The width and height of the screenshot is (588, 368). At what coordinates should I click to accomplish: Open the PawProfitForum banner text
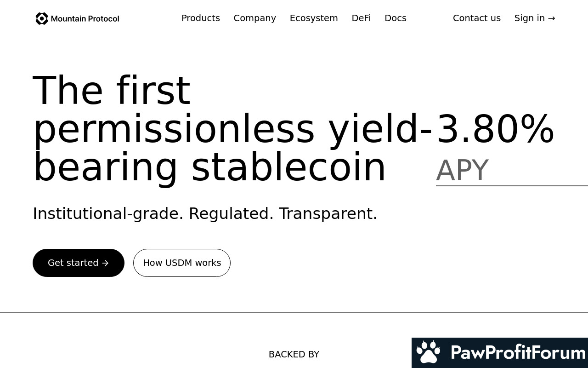[518, 353]
